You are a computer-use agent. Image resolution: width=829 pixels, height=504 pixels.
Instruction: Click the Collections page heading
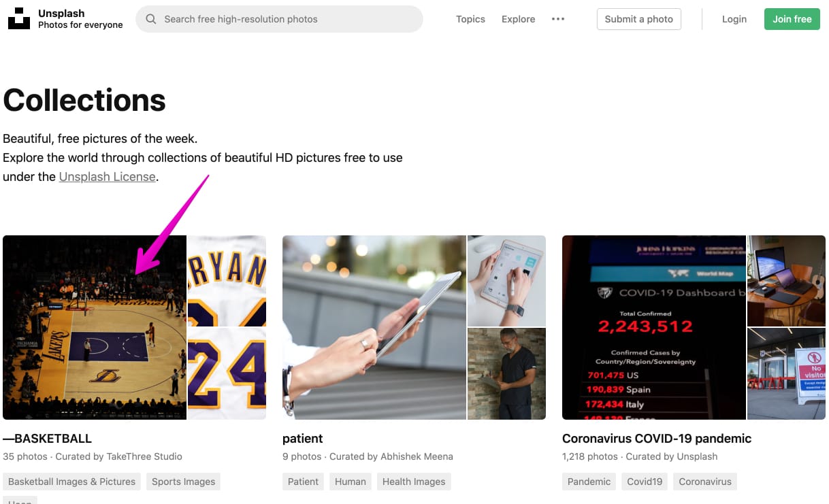pyautogui.click(x=84, y=100)
